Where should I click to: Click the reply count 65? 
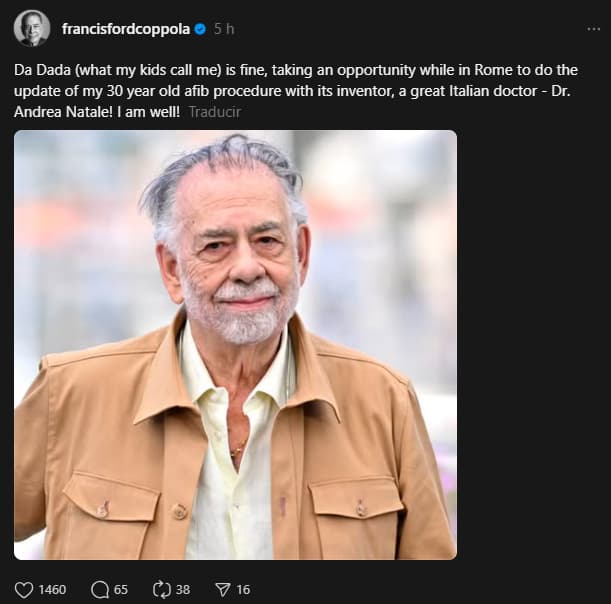pyautogui.click(x=121, y=589)
